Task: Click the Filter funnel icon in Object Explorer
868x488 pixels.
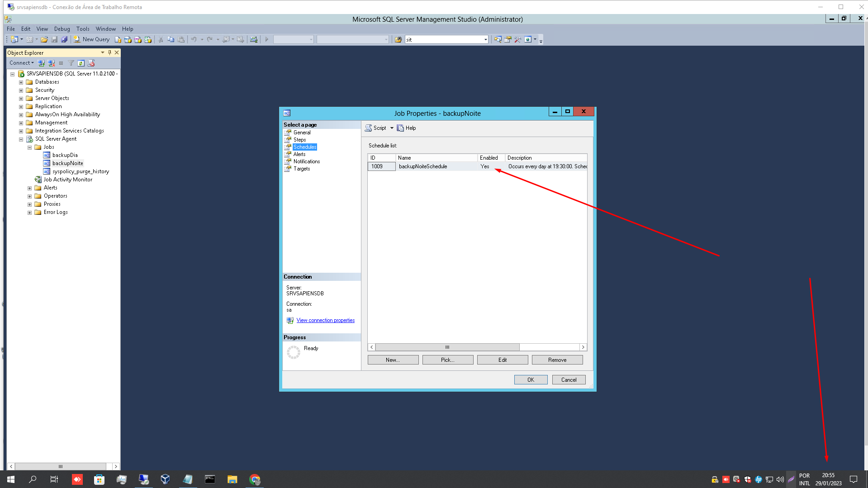Action: click(x=71, y=63)
